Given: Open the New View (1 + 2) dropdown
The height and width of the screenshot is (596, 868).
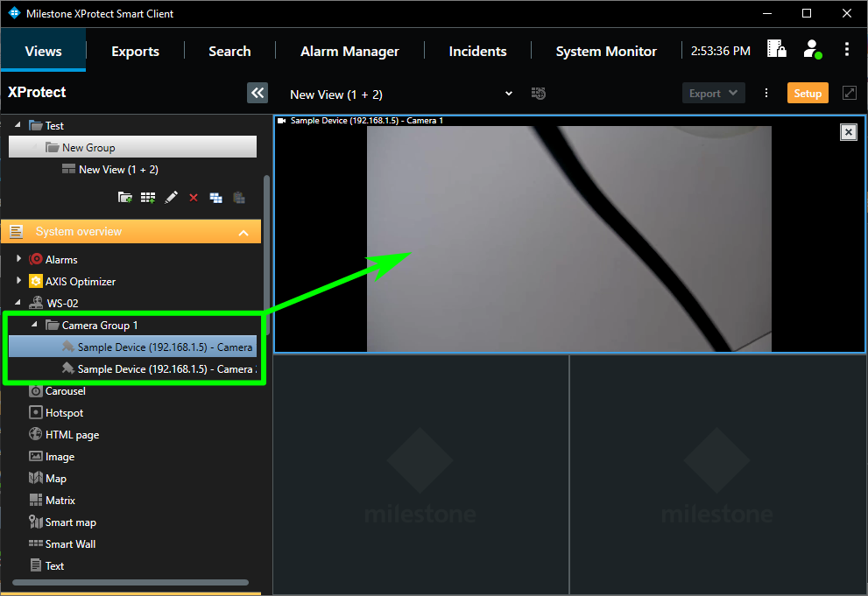Looking at the screenshot, I should tap(509, 94).
